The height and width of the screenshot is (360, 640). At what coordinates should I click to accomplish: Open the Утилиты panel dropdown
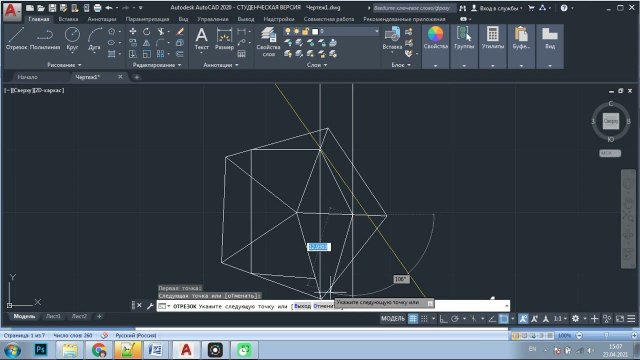point(493,65)
